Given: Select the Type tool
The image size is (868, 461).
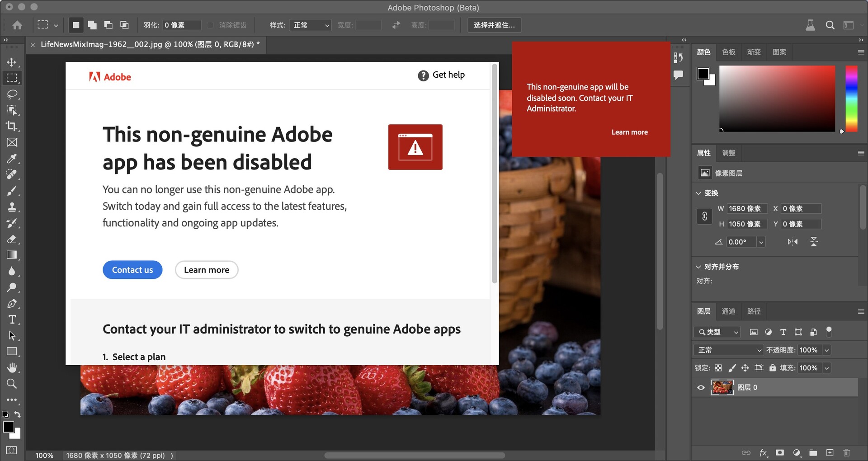Looking at the screenshot, I should click(x=12, y=320).
